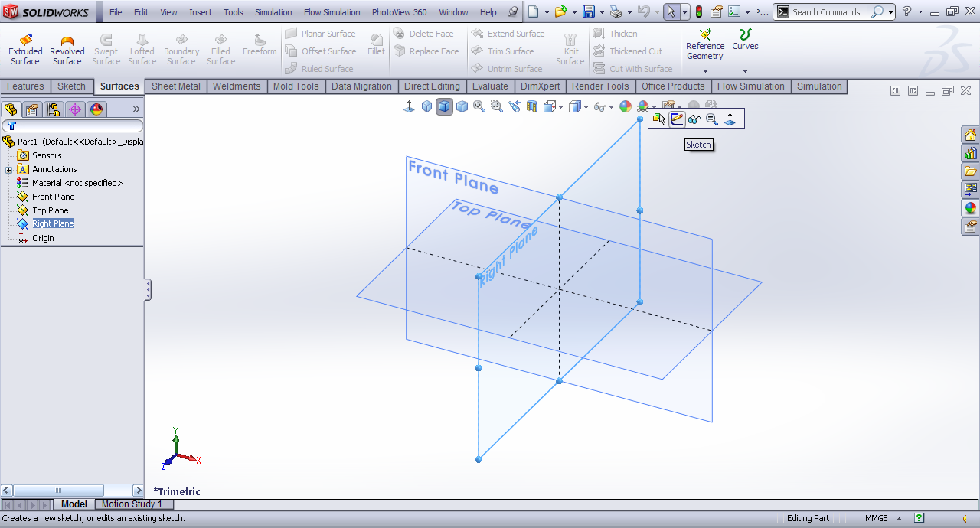
Task: Click Zoom to Selection in the context toolbar
Action: click(712, 119)
